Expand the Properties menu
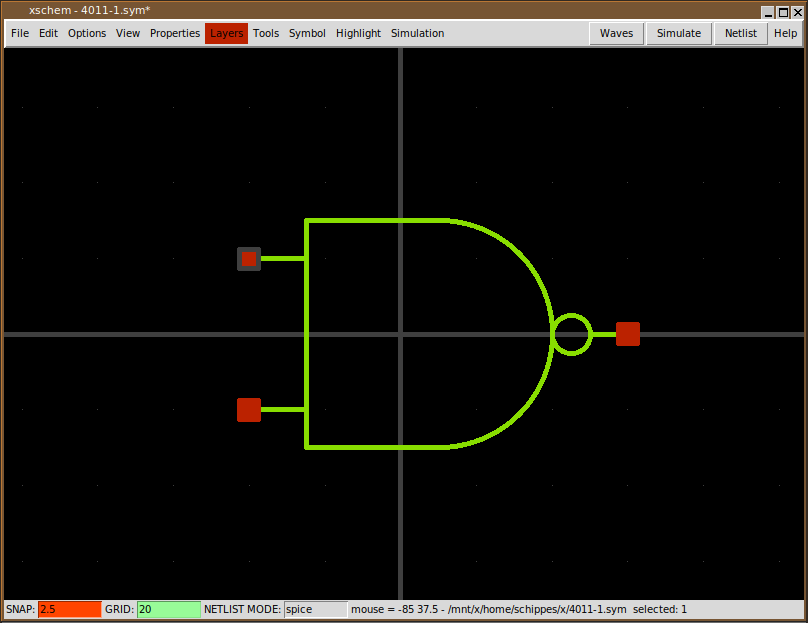 coord(175,33)
